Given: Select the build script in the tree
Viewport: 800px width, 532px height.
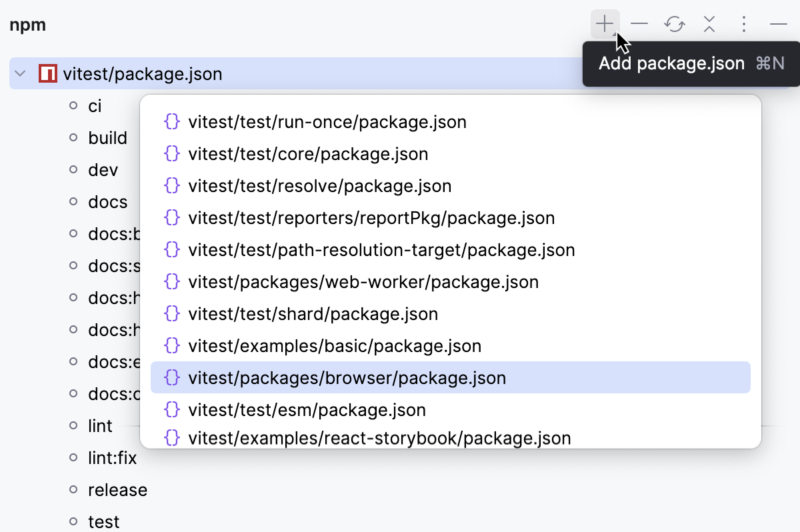Looking at the screenshot, I should click(x=107, y=137).
